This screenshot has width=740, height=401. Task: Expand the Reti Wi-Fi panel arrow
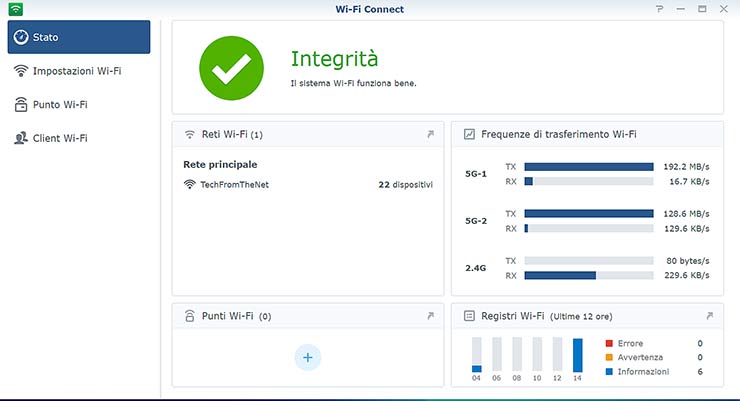click(430, 134)
